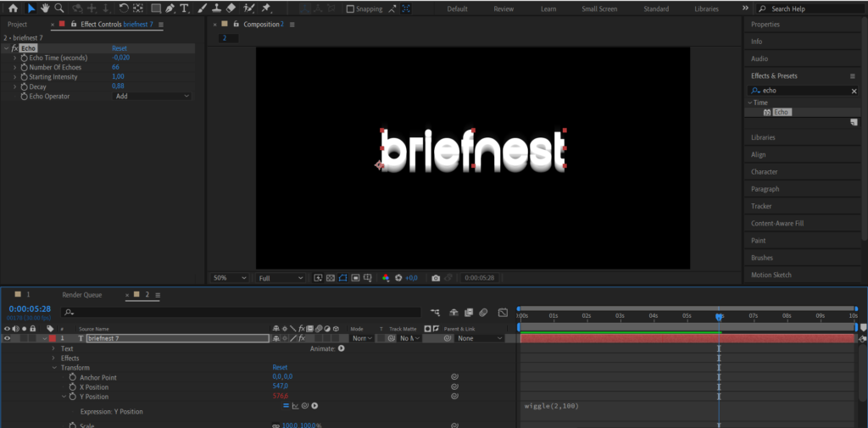The width and height of the screenshot is (868, 428).
Task: Open the Full resolution dropdown
Action: [x=281, y=278]
